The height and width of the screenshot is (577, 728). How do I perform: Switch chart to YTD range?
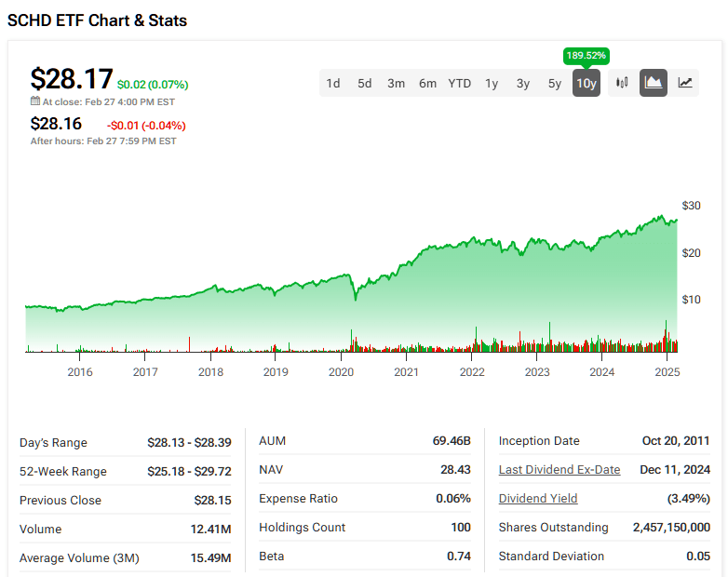[459, 83]
